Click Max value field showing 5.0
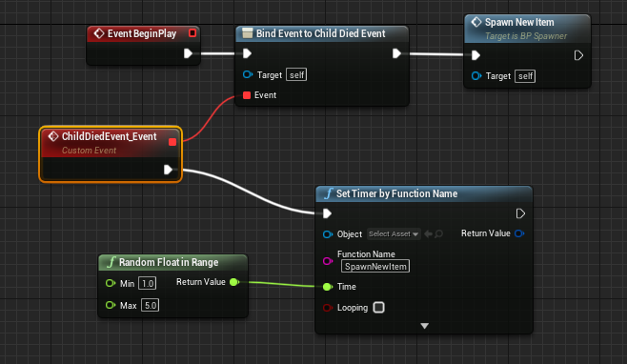The image size is (627, 364). click(150, 305)
